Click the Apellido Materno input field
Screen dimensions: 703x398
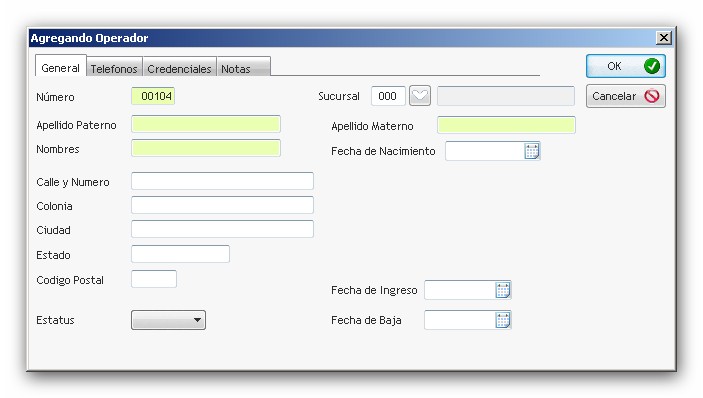pyautogui.click(x=506, y=125)
